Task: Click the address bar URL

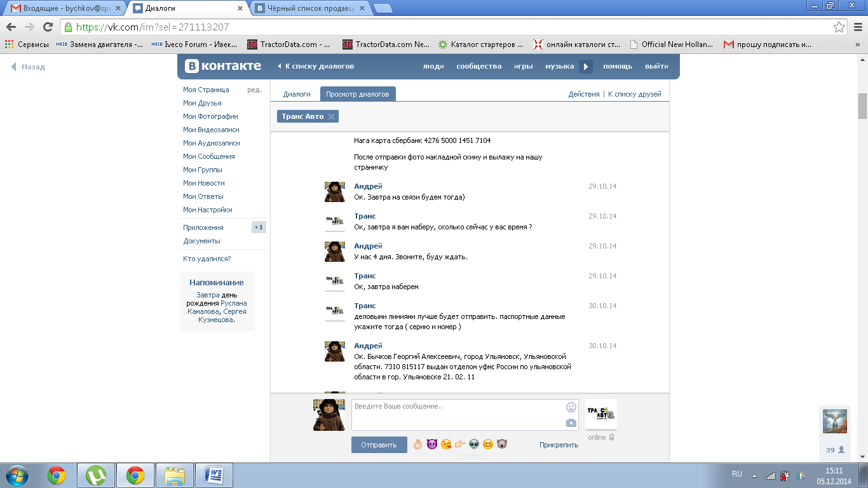Action: (153, 27)
